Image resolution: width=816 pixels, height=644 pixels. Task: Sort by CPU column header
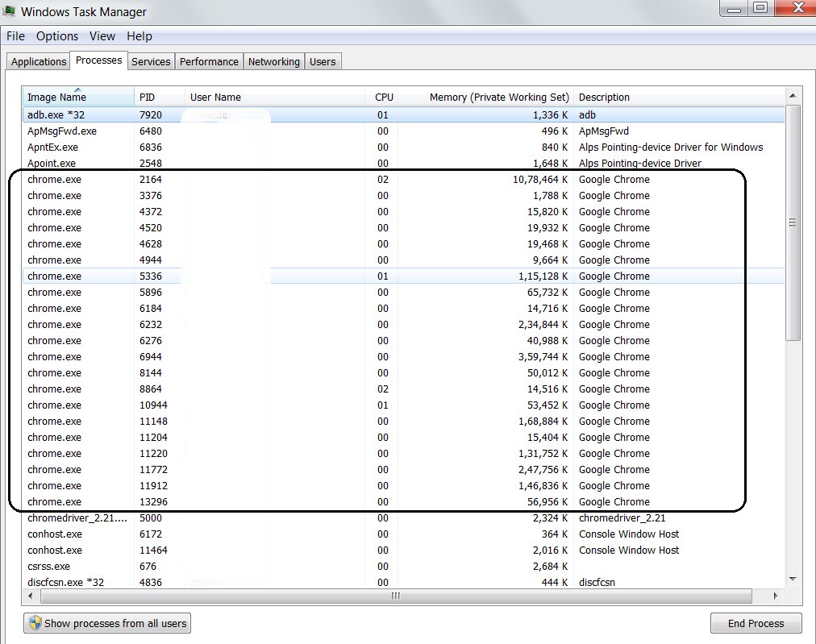(x=381, y=98)
